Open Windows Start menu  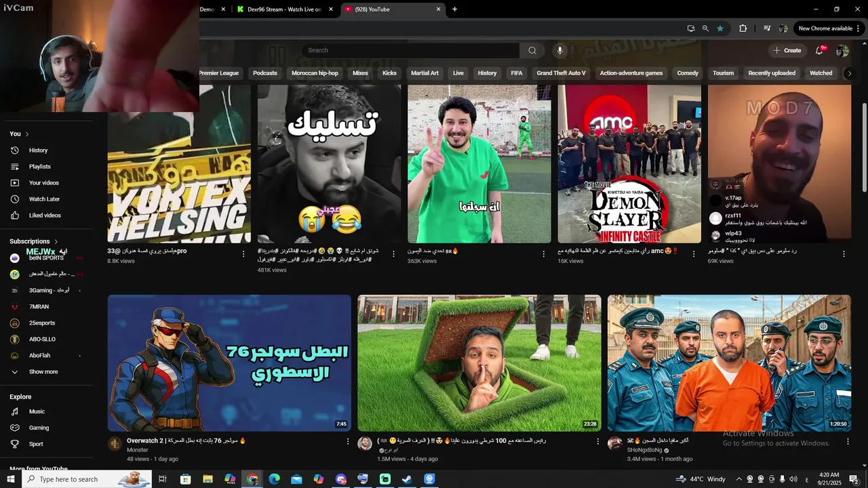point(10,479)
